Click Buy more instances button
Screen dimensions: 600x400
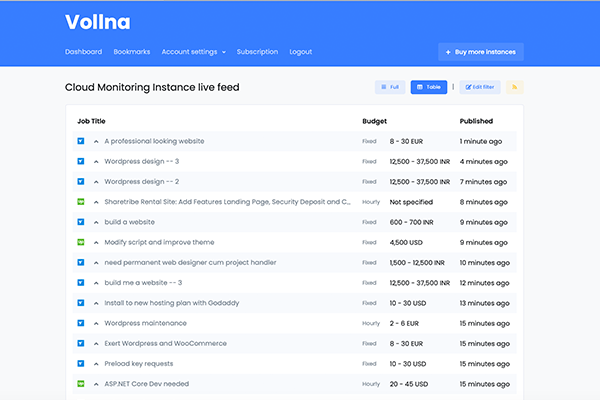(x=481, y=52)
